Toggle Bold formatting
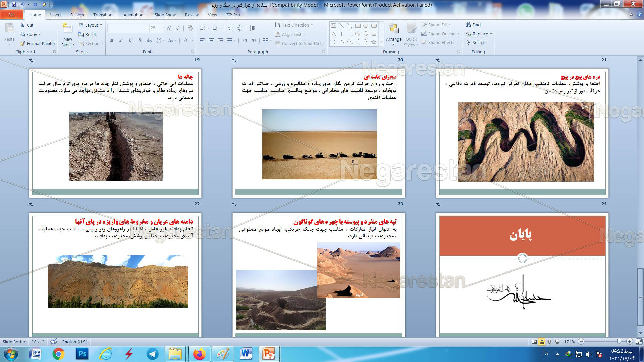The width and height of the screenshot is (644, 362). tap(112, 40)
